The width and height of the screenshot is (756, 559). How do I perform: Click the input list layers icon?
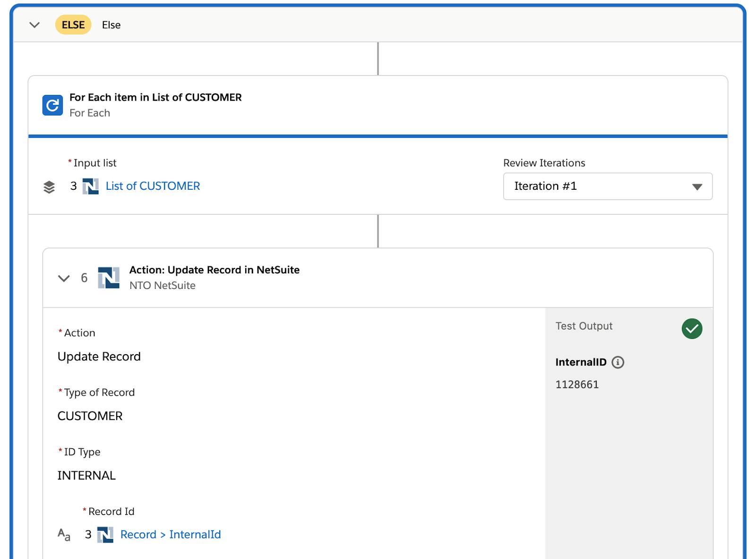[x=49, y=187]
